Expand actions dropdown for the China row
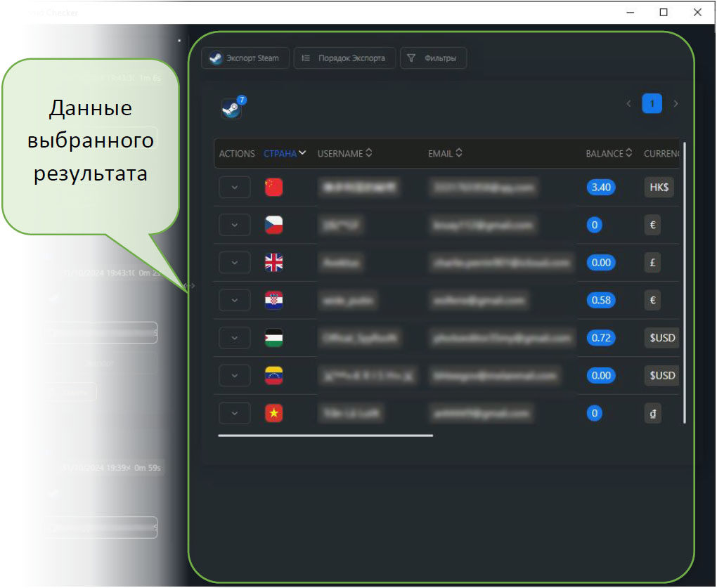Screen dimensions: 717x588 coord(235,188)
